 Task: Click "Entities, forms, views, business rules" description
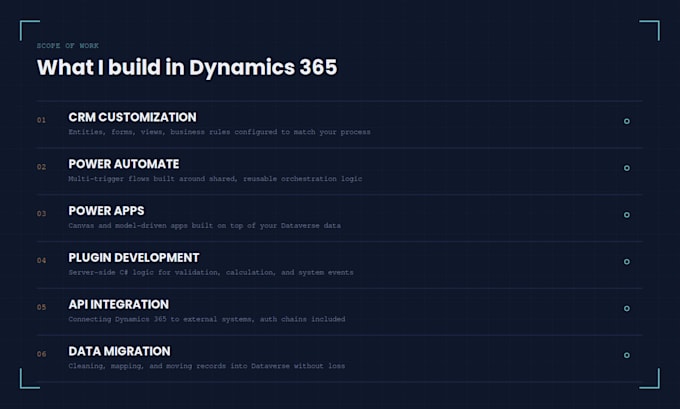pyautogui.click(x=219, y=132)
